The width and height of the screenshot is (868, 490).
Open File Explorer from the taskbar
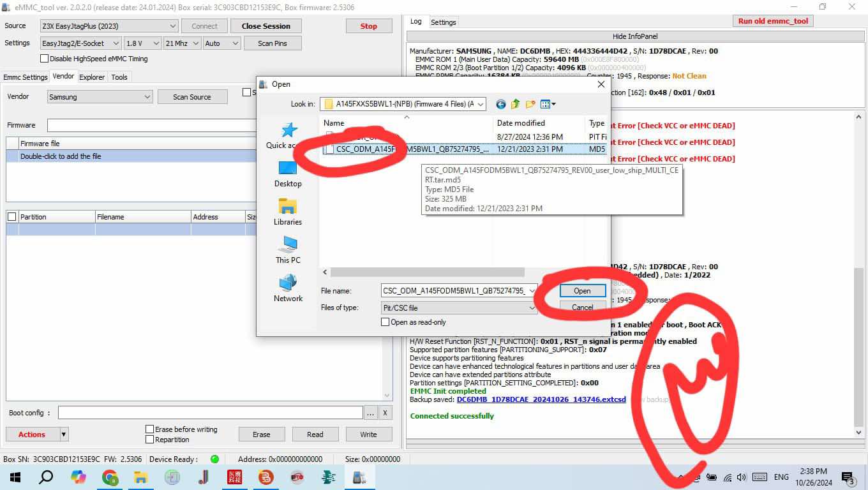click(x=141, y=477)
